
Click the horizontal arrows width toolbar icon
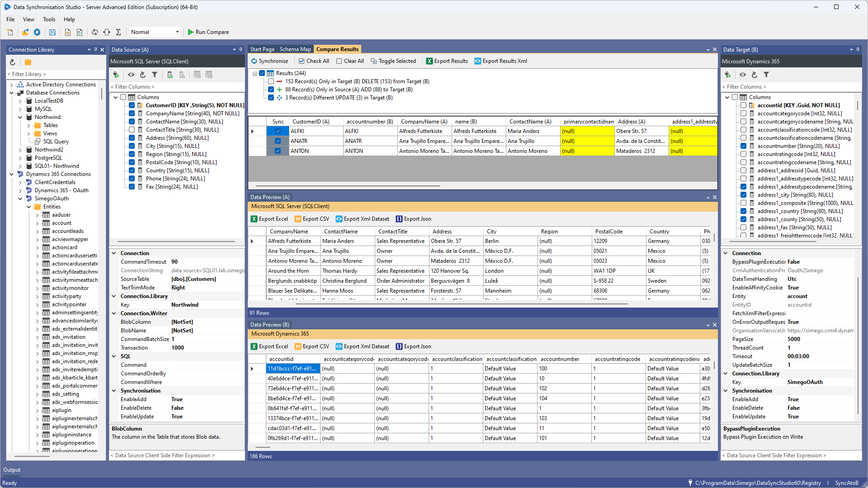tap(107, 32)
